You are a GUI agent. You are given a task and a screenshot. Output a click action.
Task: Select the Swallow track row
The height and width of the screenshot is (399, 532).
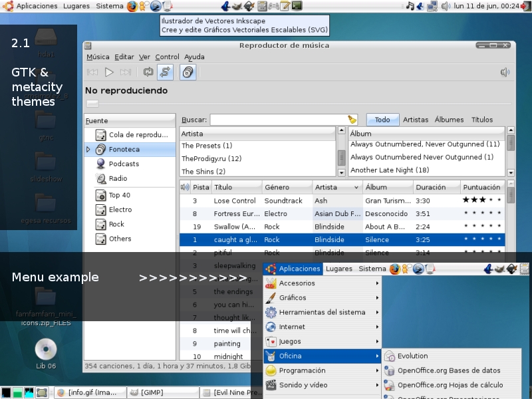pos(342,227)
